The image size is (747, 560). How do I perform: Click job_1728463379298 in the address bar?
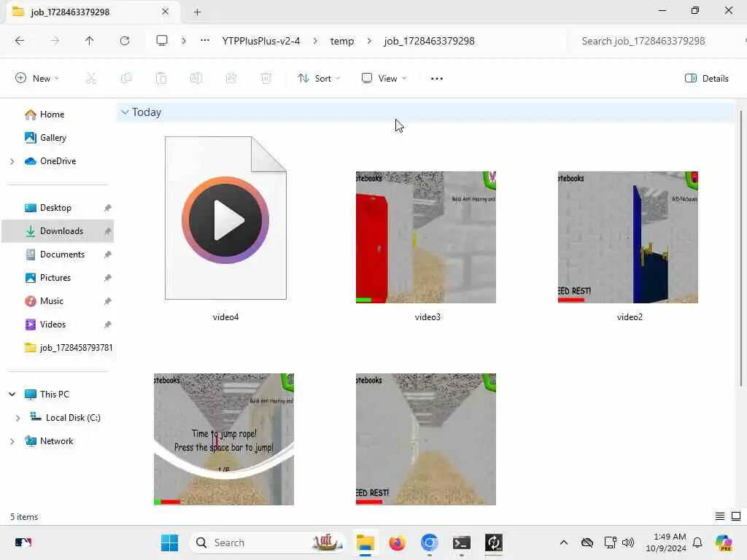429,41
